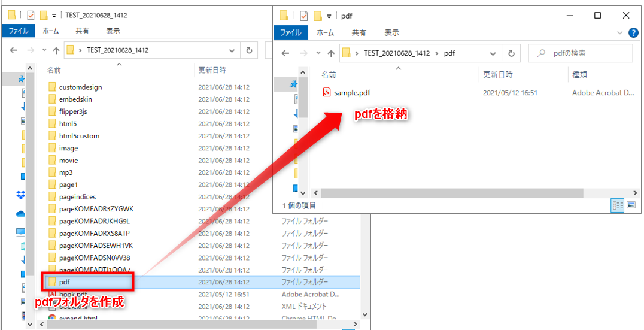Open recent locations dropdown in left window
This screenshot has width=644, height=330.
(44, 50)
